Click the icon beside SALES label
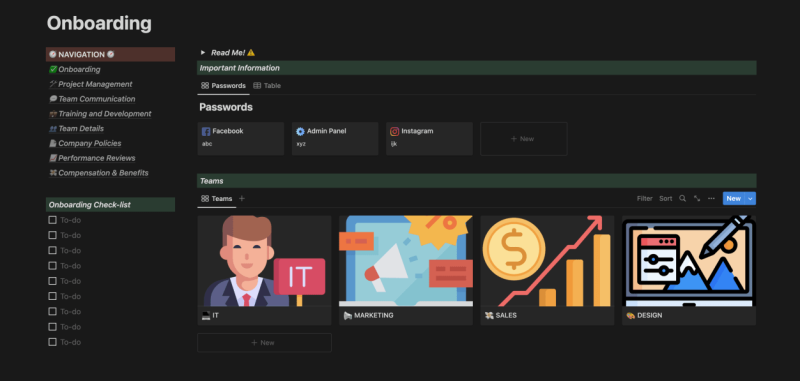The height and width of the screenshot is (381, 800). pos(489,316)
